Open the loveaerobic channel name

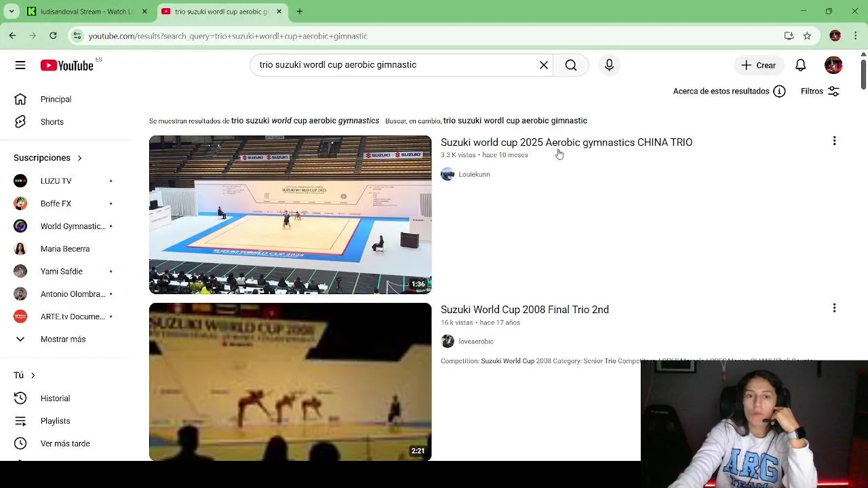click(476, 342)
